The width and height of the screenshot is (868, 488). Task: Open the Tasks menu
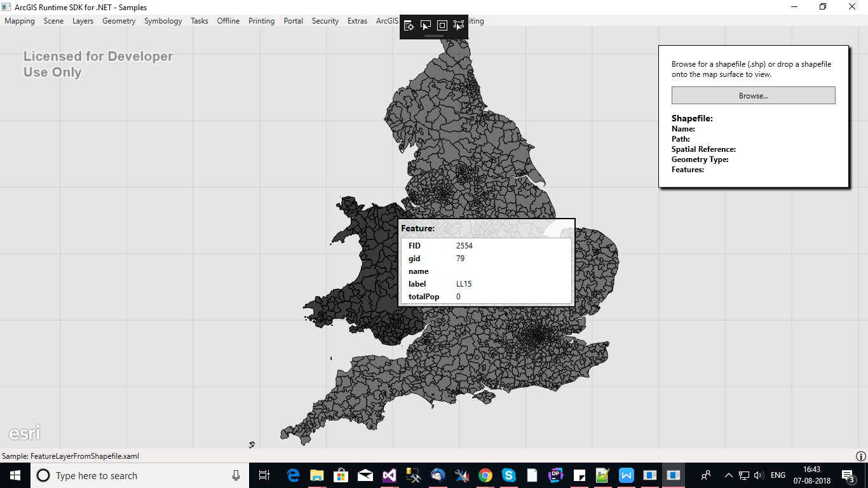(x=200, y=21)
